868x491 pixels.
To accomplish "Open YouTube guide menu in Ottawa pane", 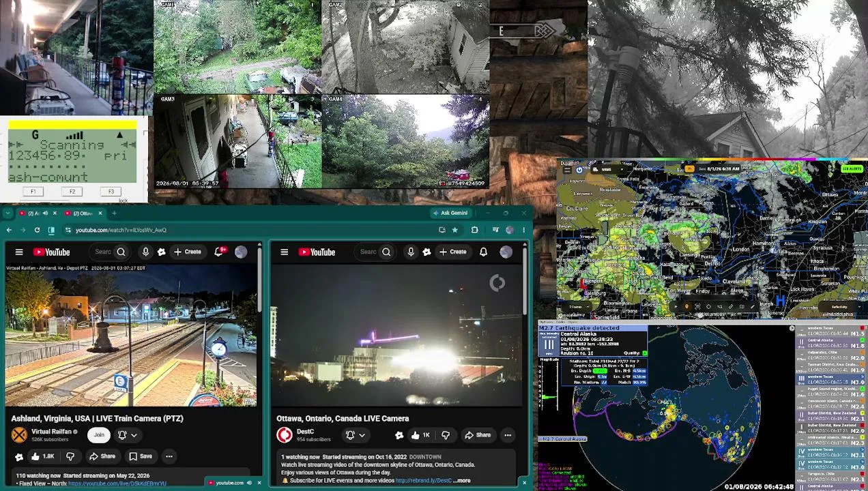I will pyautogui.click(x=285, y=252).
